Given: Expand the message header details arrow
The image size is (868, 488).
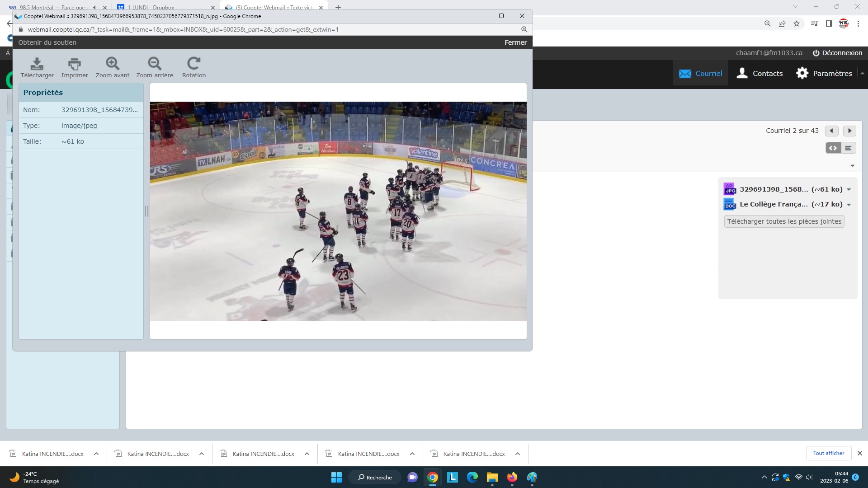Looking at the screenshot, I should point(852,166).
